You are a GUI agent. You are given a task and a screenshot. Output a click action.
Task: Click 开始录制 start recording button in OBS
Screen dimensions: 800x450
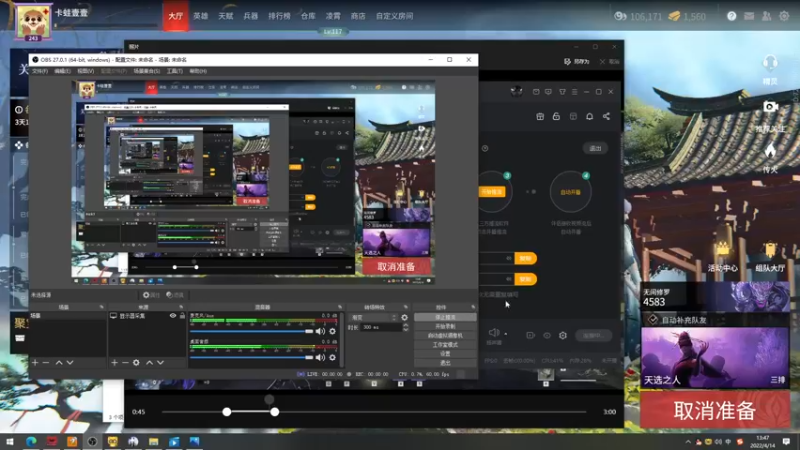pyautogui.click(x=445, y=326)
